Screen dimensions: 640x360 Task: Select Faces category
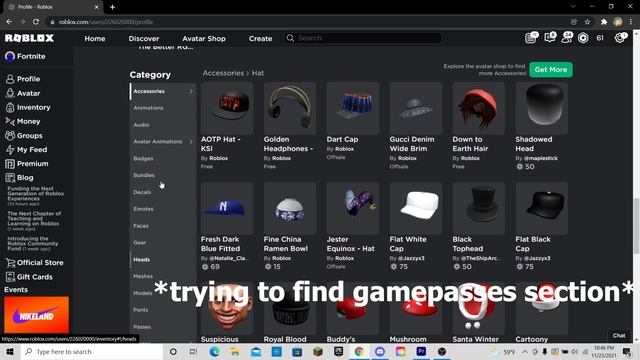(x=141, y=226)
